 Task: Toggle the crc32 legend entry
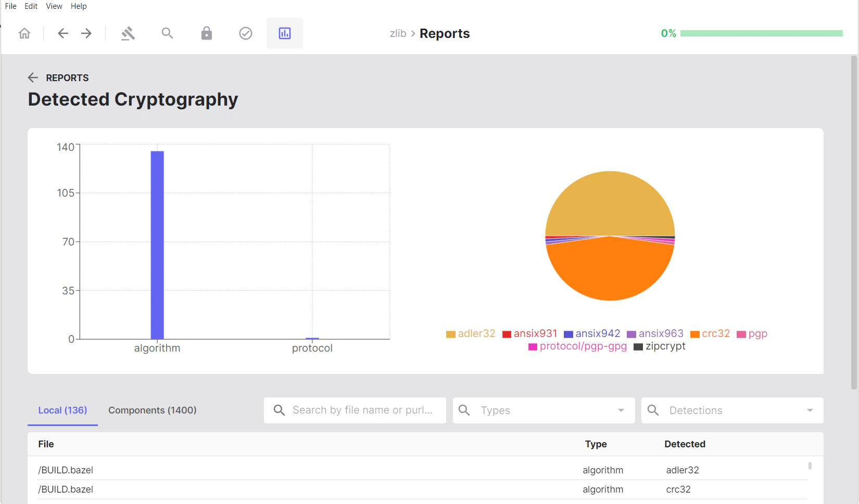710,334
